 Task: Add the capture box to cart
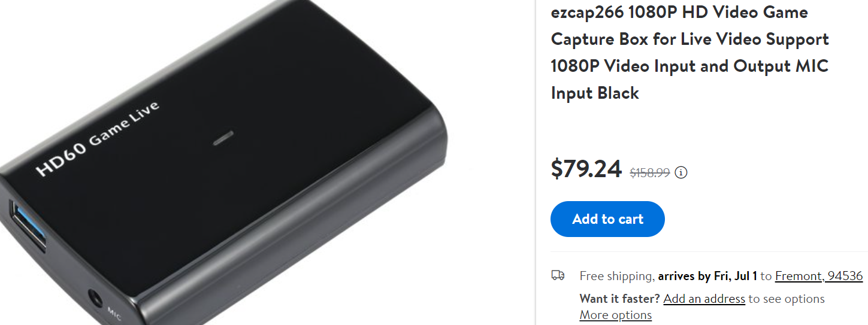(x=607, y=219)
